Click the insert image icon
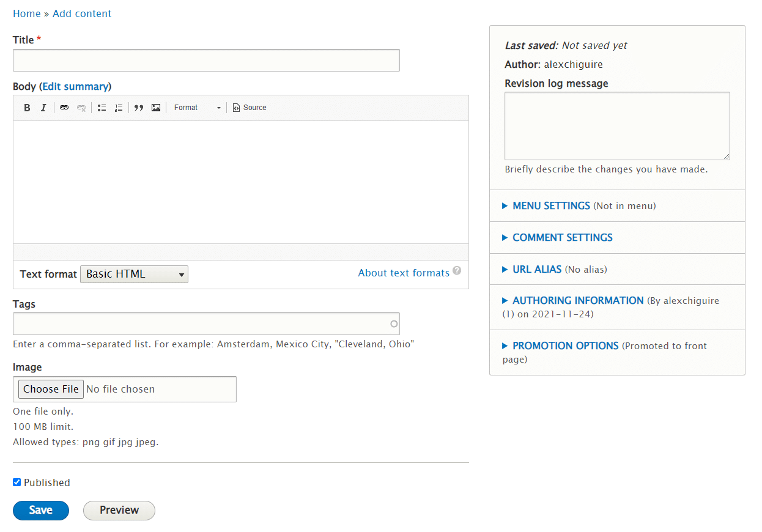The height and width of the screenshot is (532, 762). pyautogui.click(x=156, y=108)
